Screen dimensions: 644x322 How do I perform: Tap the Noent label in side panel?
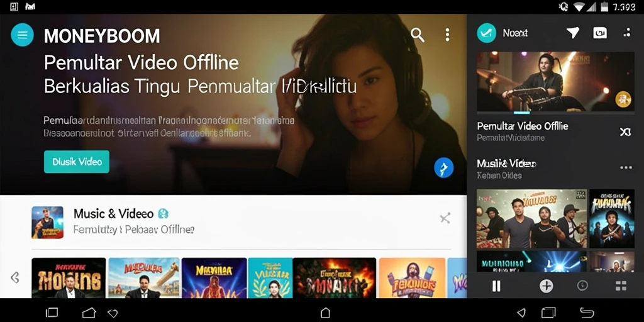[x=516, y=33]
